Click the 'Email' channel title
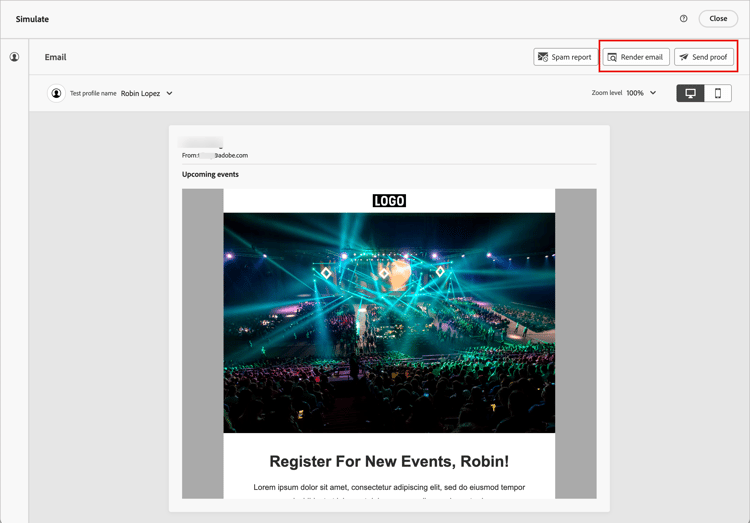750x523 pixels. [x=55, y=57]
